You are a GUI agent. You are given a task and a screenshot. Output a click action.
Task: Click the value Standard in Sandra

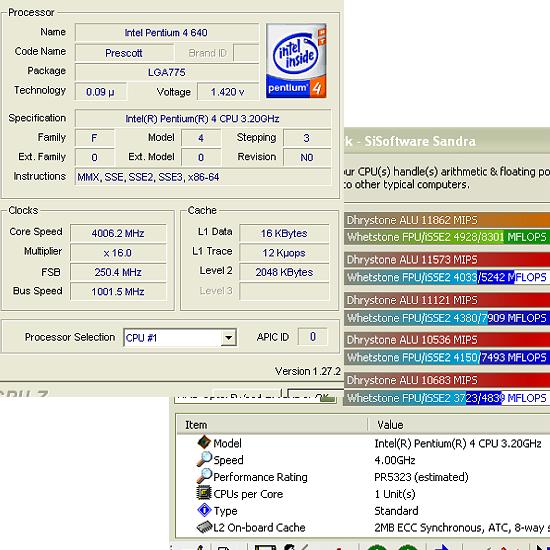click(396, 511)
